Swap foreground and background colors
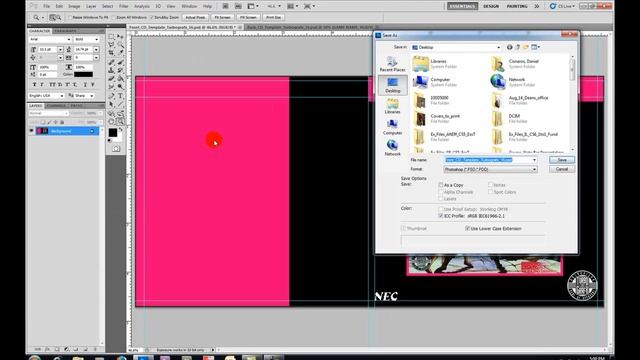Image resolution: width=640 pixels, height=360 pixels. pos(121,130)
